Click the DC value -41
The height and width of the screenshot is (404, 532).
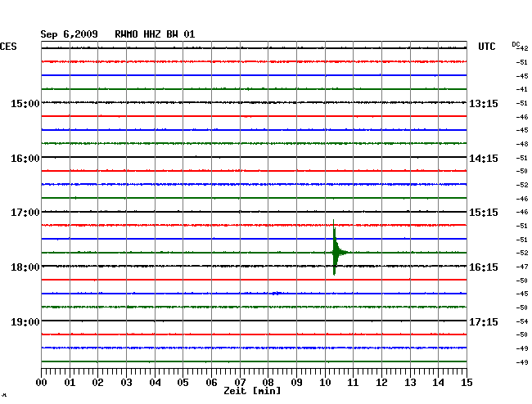tap(522, 89)
